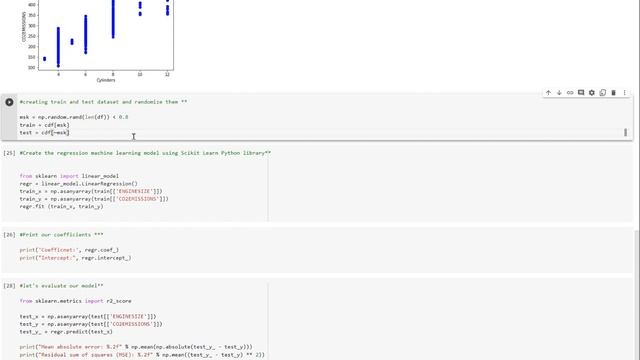640x360 pixels.
Task: Click the Mean absolute error print line
Action: click(x=136, y=347)
